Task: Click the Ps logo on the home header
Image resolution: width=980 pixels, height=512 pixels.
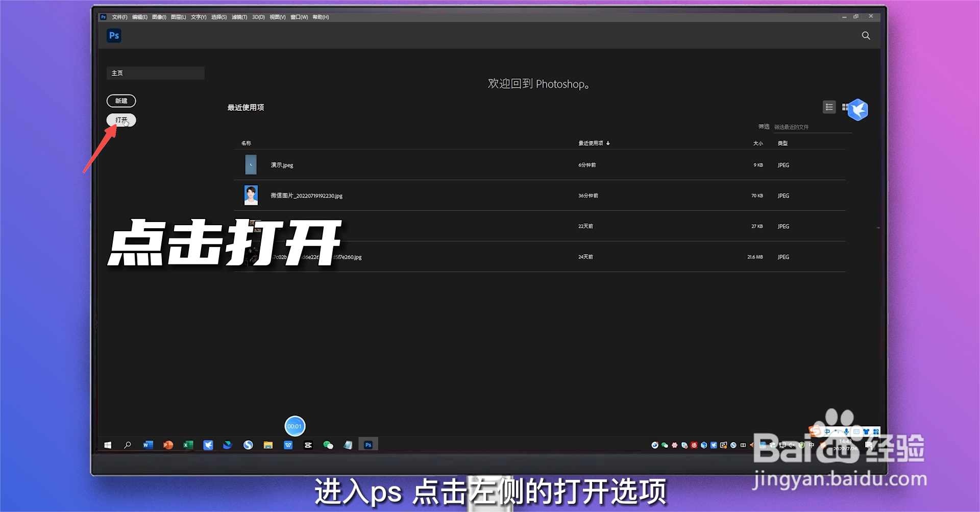Action: [x=114, y=35]
